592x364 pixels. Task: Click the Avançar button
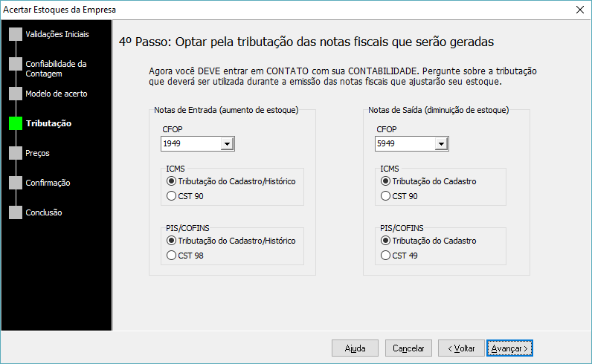pos(509,348)
